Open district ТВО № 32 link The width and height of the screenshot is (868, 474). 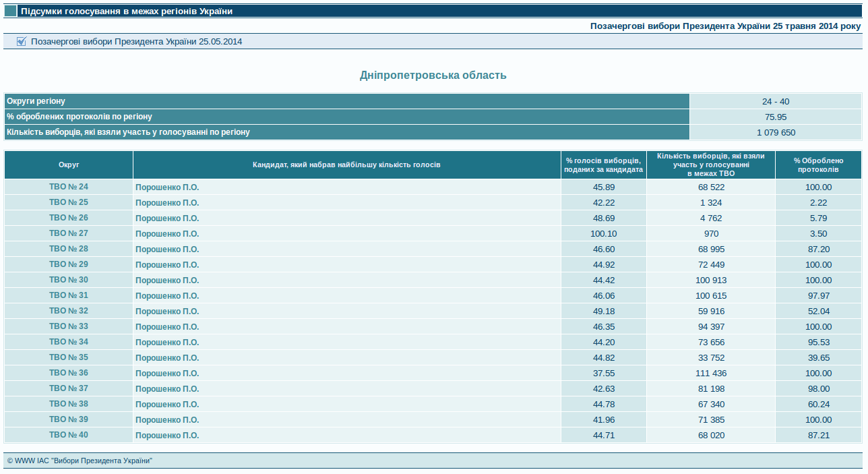click(69, 311)
